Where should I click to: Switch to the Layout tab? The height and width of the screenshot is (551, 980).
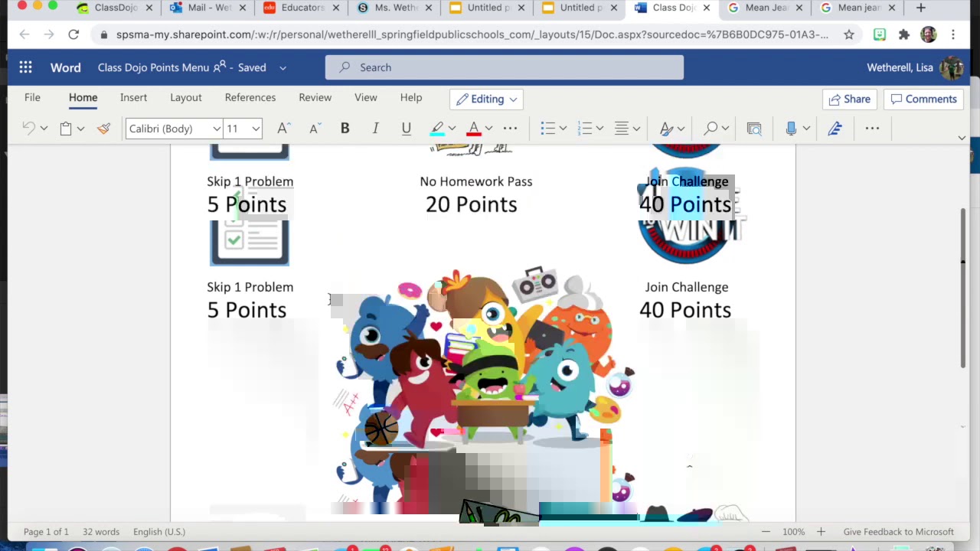click(x=186, y=97)
